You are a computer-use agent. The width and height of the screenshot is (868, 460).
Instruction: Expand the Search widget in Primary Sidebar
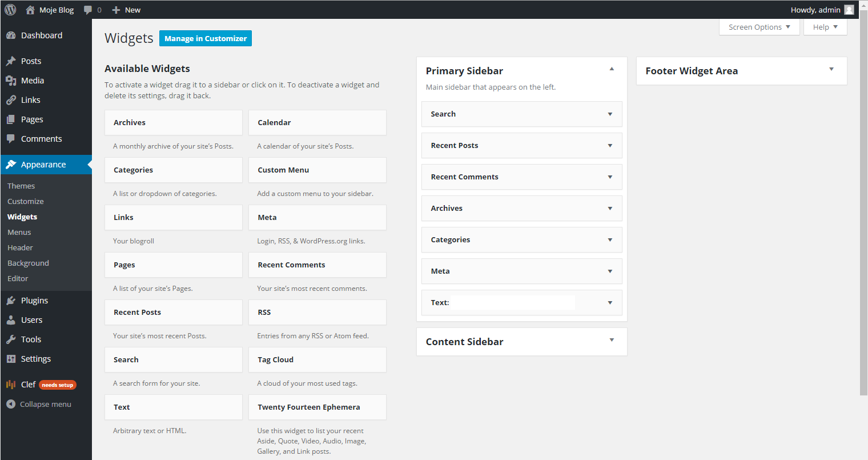610,114
